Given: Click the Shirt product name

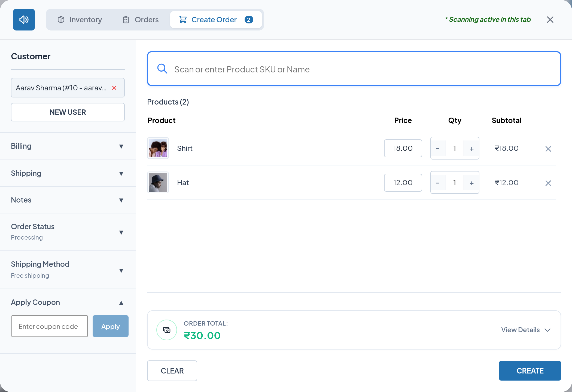Looking at the screenshot, I should pos(185,148).
